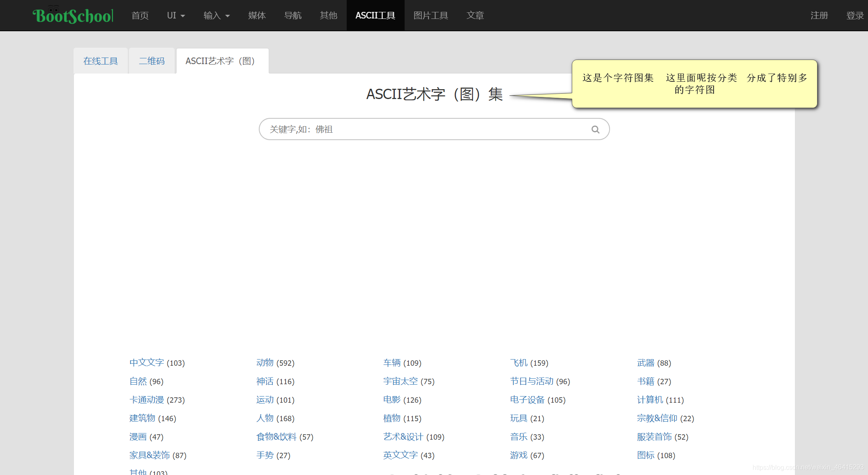Open the 音乐 (33) category
The image size is (868, 475).
pos(519,436)
